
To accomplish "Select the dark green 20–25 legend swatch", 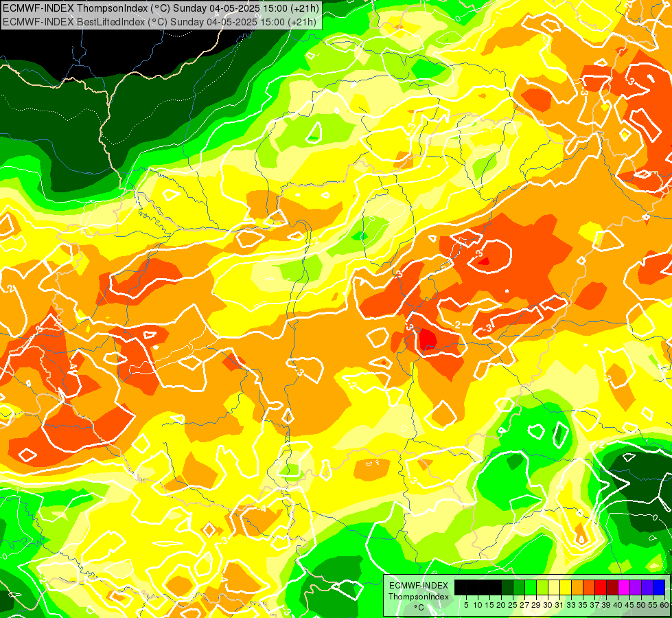I will tap(507, 588).
